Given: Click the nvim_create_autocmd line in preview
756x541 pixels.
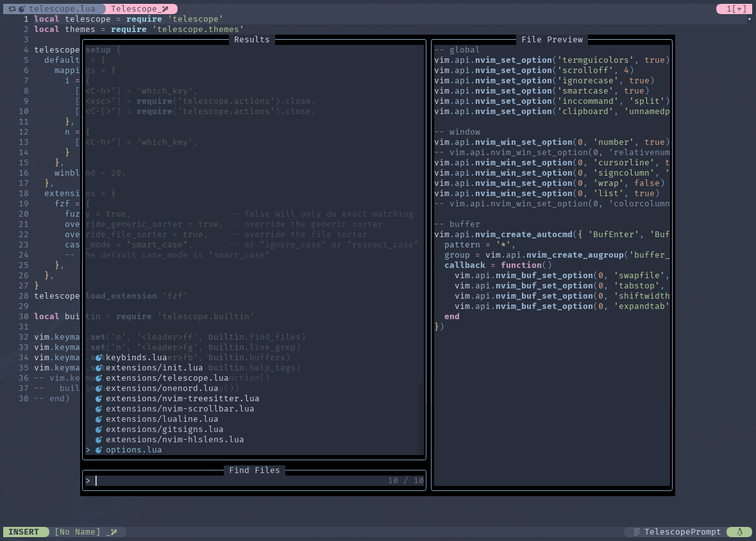Looking at the screenshot, I should (552, 234).
